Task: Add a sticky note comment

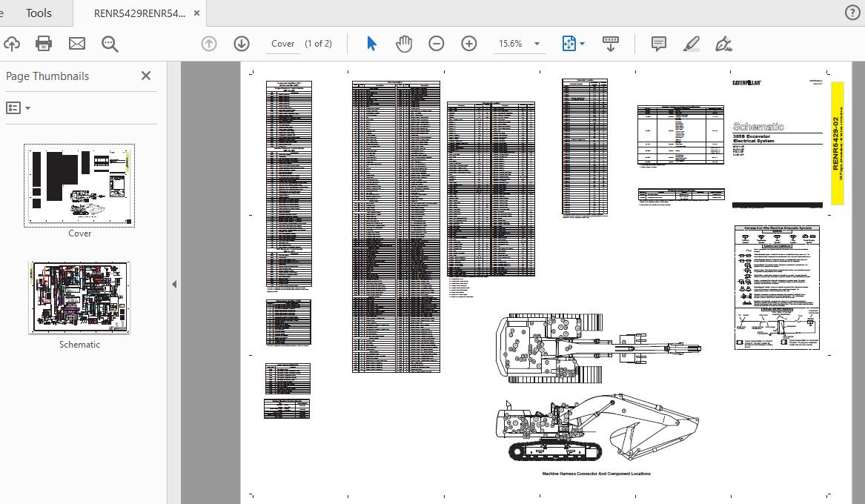Action: coord(659,44)
